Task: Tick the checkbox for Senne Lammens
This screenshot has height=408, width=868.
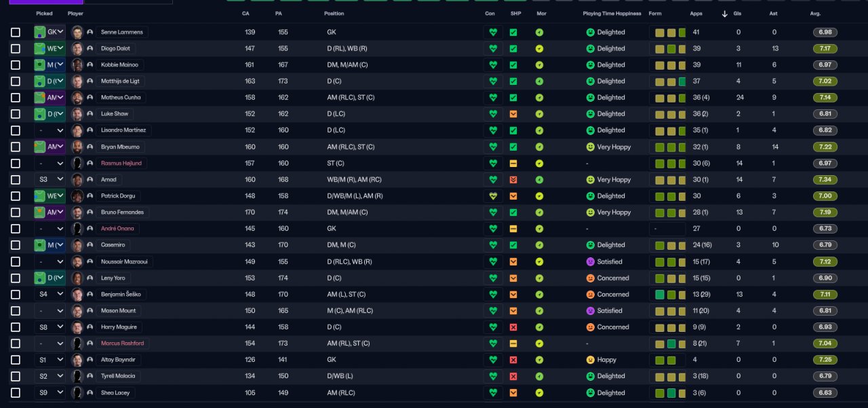Action: tap(16, 32)
